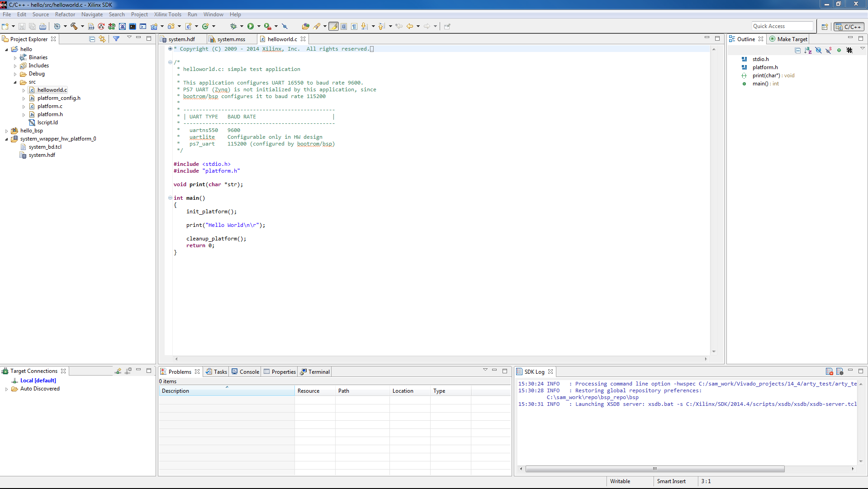Select the Make Target tab

tap(788, 39)
